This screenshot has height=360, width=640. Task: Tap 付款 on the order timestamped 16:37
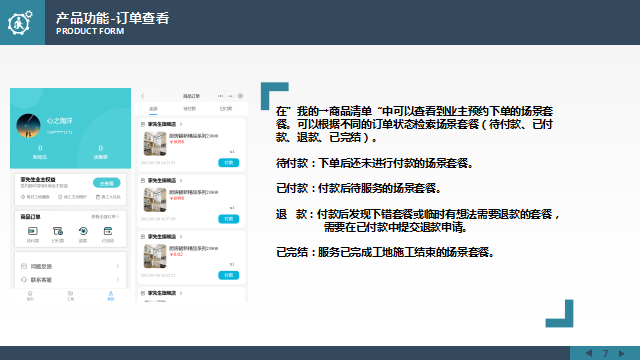tap(229, 219)
